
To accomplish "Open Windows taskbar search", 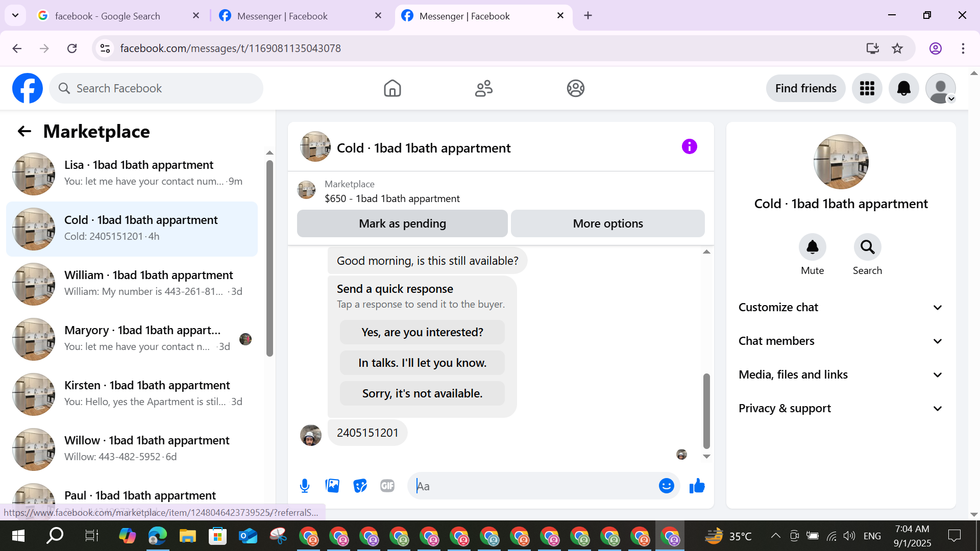I will [55, 536].
